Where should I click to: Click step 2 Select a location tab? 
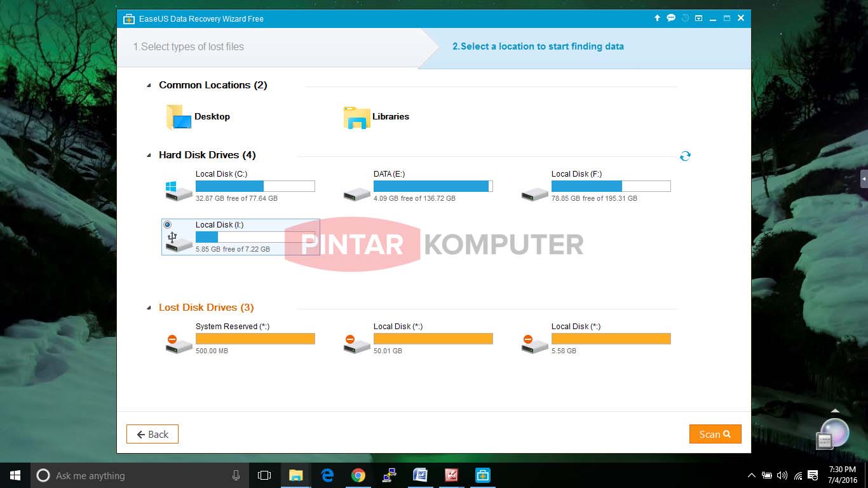[538, 46]
